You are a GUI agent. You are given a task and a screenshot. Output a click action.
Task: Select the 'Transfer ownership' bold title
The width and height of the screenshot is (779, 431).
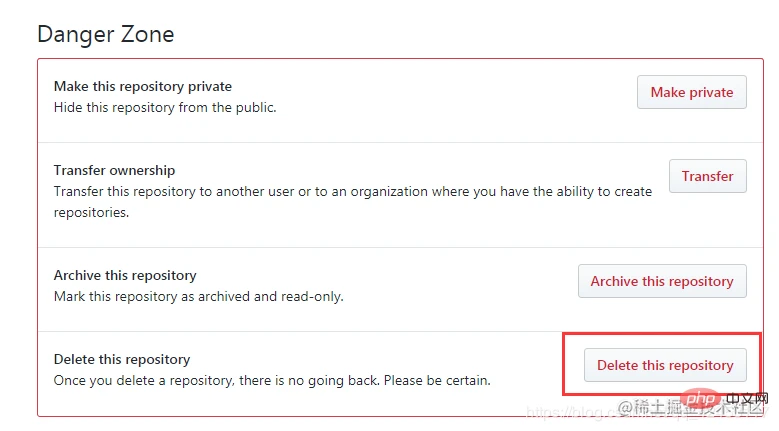click(115, 170)
